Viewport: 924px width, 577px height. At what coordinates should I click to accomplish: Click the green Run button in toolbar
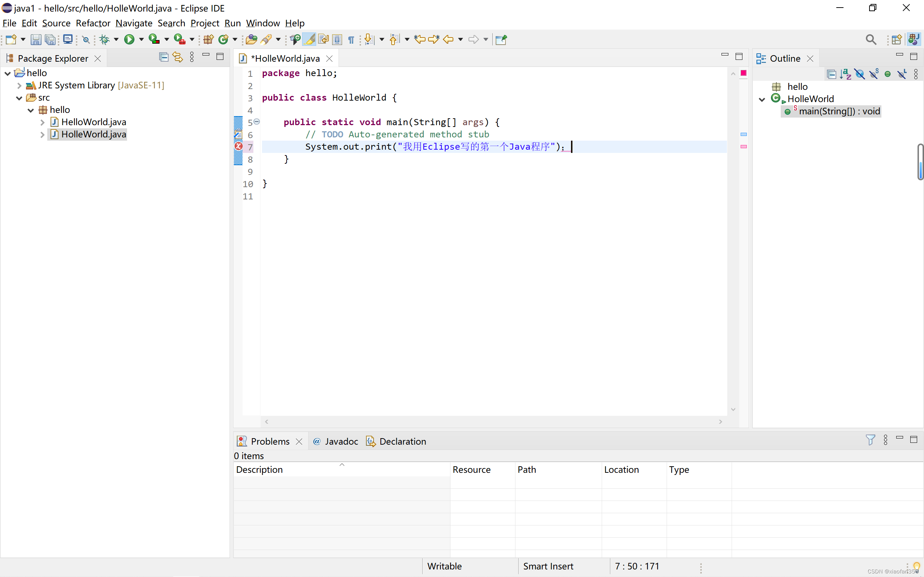129,39
